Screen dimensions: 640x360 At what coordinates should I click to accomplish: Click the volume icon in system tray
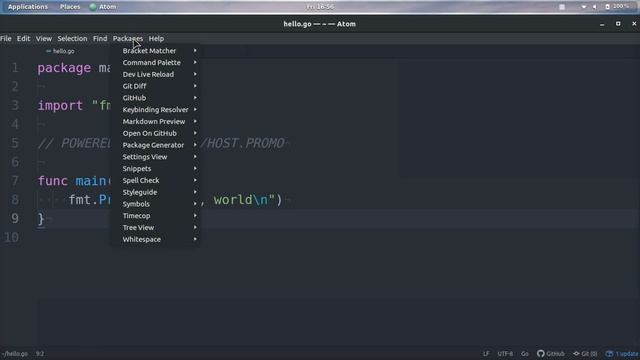(x=595, y=7)
